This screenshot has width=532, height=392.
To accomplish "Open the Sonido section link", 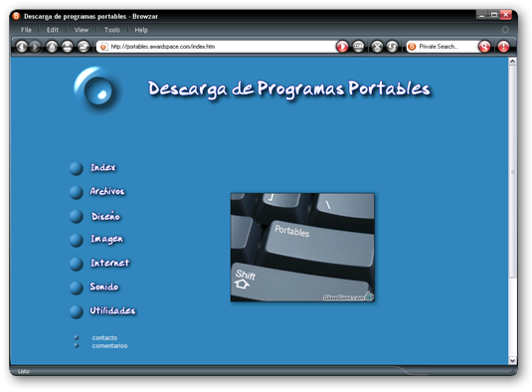I will [104, 287].
